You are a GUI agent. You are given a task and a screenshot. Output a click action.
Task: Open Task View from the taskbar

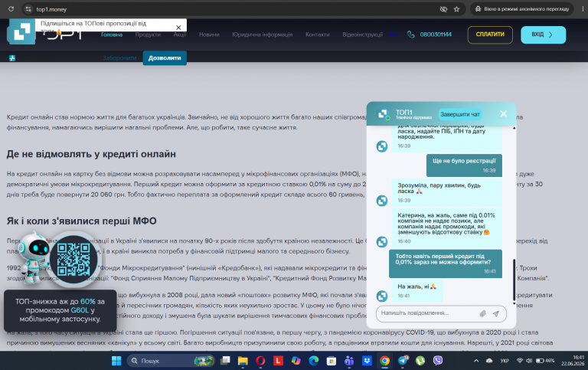(225, 361)
